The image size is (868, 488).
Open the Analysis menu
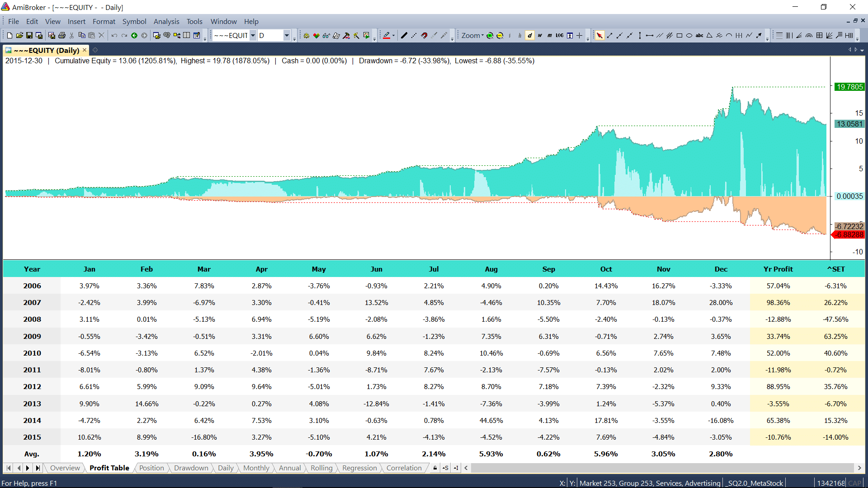point(166,21)
